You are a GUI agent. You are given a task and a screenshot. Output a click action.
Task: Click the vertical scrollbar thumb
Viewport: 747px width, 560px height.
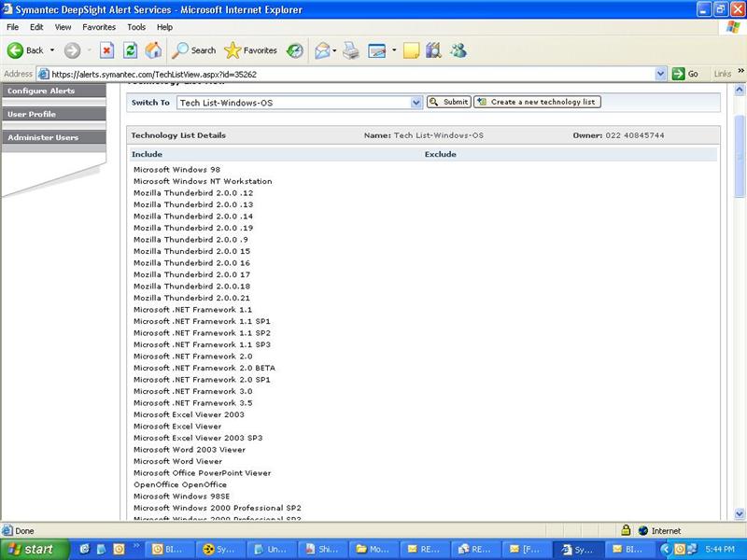point(740,156)
